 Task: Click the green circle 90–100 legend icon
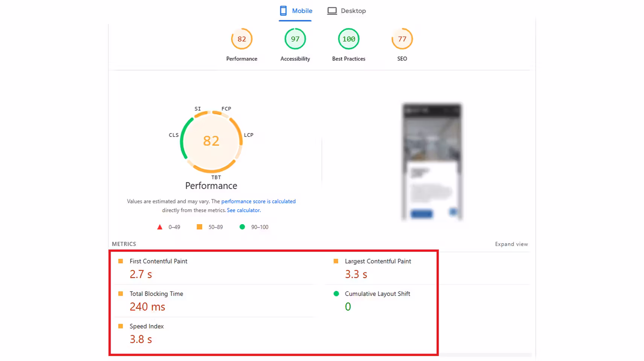242,227
